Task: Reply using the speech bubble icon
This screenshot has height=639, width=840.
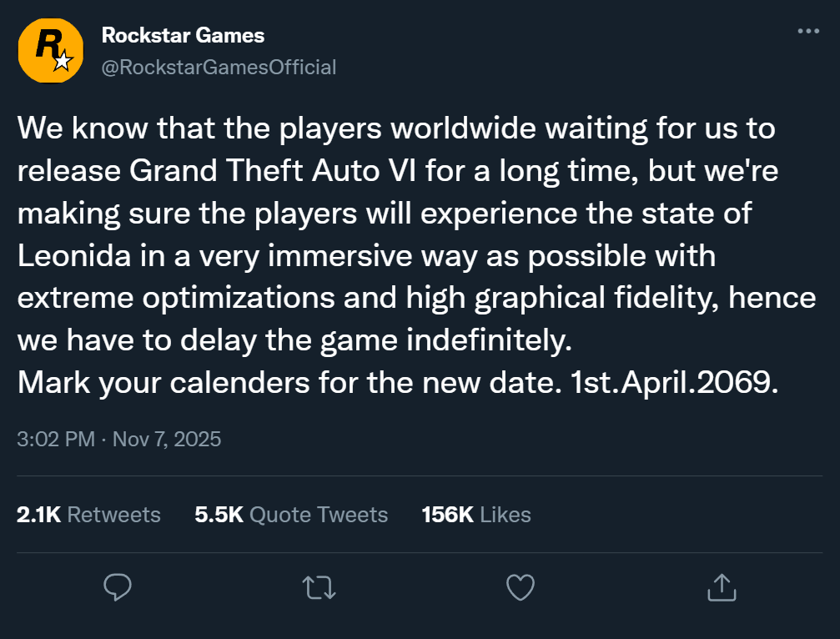Action: tap(118, 587)
